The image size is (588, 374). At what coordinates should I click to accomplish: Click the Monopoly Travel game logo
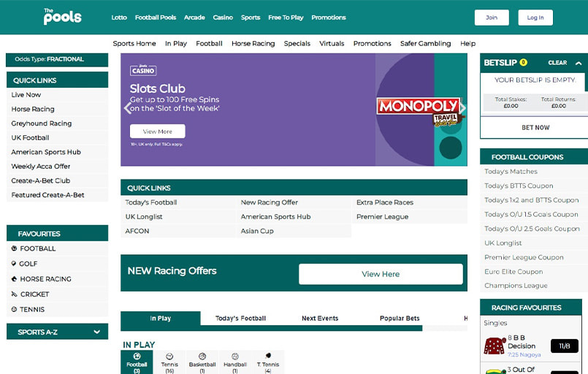coord(421,112)
